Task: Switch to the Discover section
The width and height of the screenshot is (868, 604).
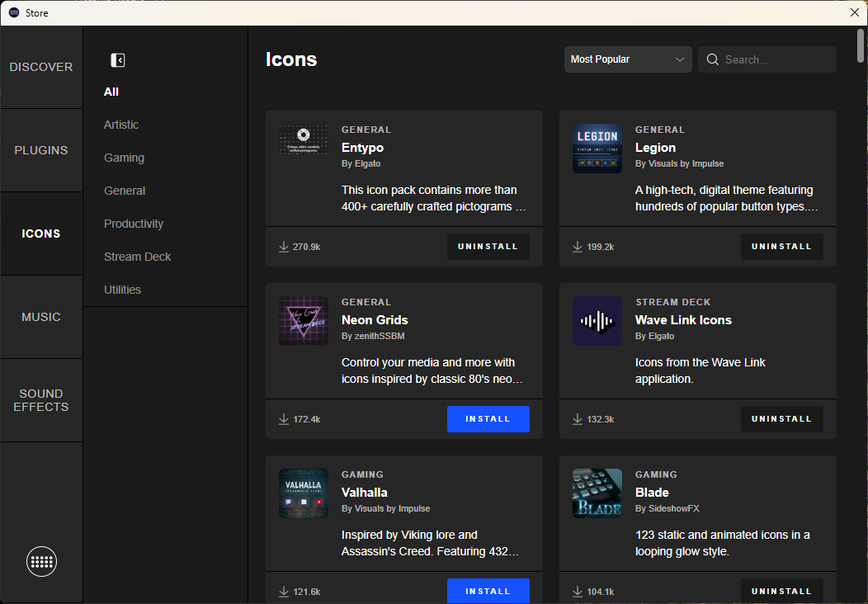Action: pyautogui.click(x=41, y=67)
